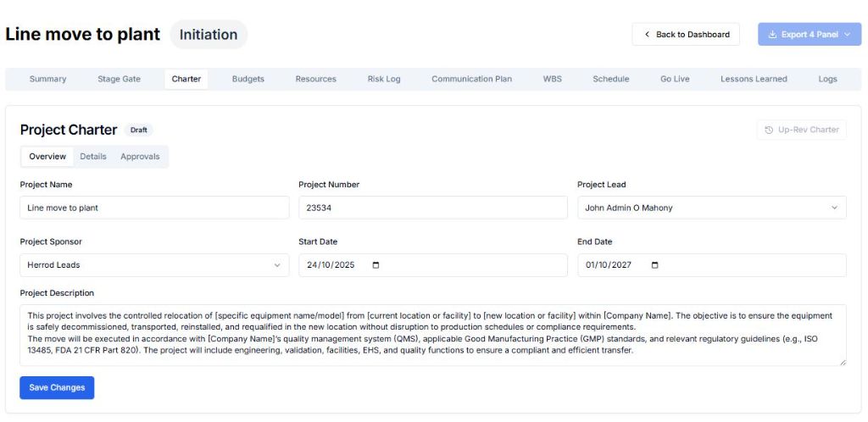Select the WBS tab
Screen dimensions: 868x422
552,79
